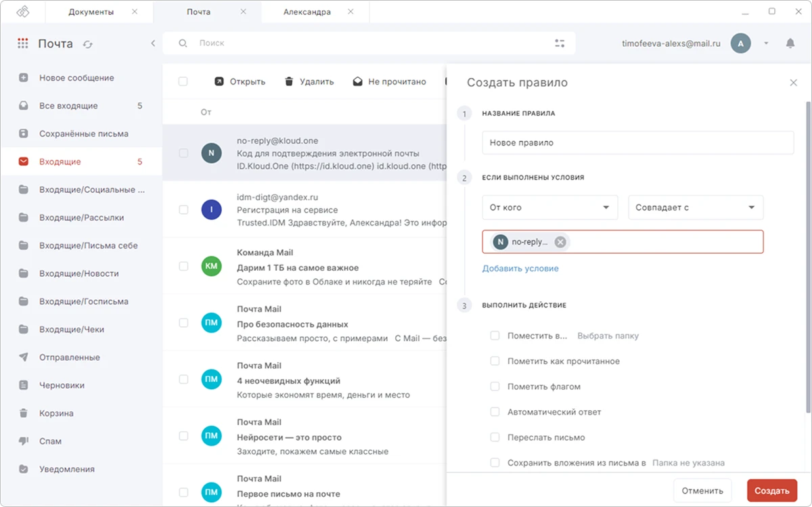Click the Trash bin icon in sidebar
Viewport: 812px width, 507px height.
pos(24,413)
